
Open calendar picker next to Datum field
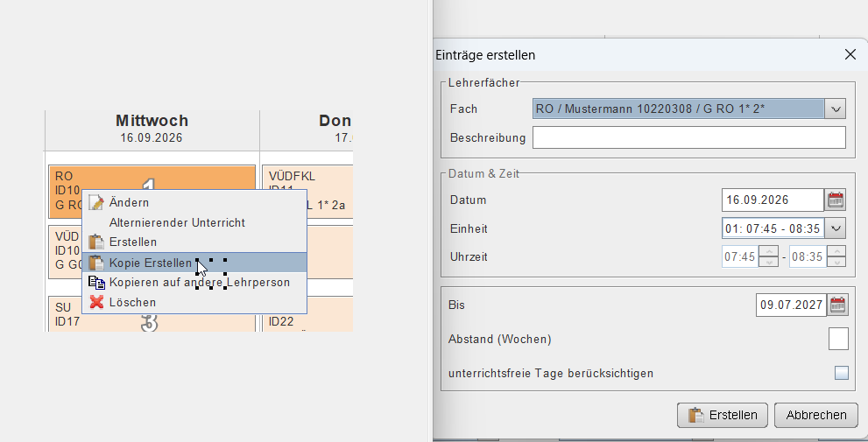pyautogui.click(x=836, y=200)
